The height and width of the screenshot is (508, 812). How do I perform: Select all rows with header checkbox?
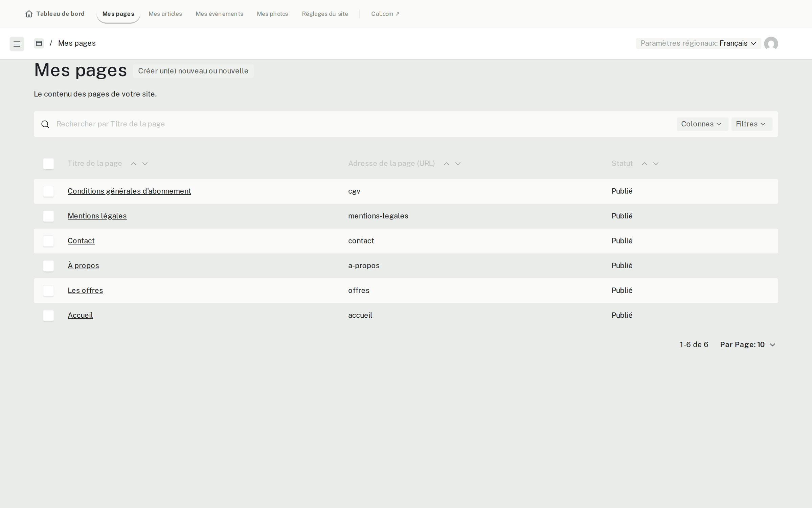pyautogui.click(x=48, y=164)
